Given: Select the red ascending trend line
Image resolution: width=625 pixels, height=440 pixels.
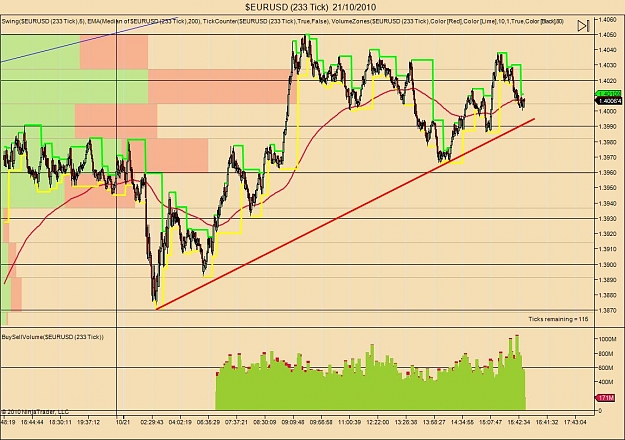Looking at the screenshot, I should pos(345,214).
